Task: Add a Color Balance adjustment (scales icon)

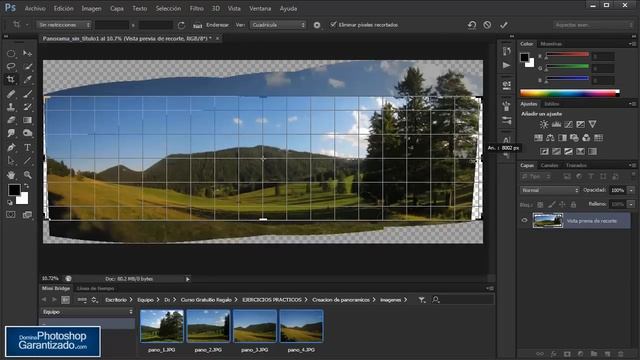Action: [x=550, y=138]
